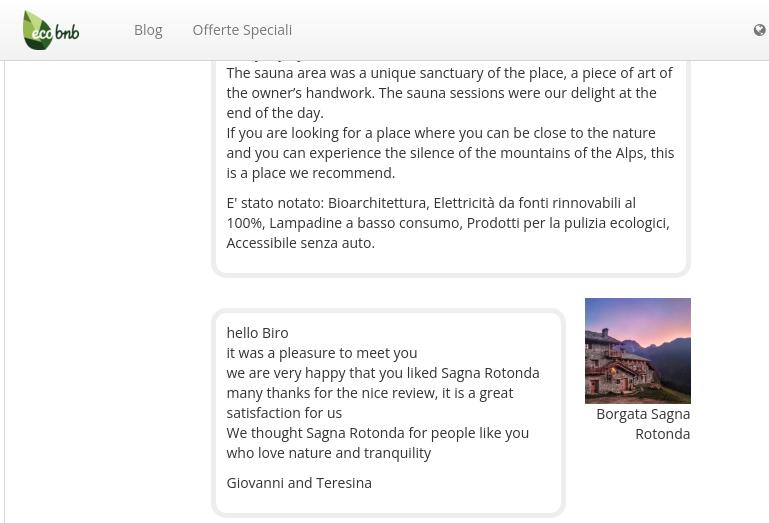
Task: Click the 'Giovanni and Teresina' signature
Action: (x=299, y=483)
